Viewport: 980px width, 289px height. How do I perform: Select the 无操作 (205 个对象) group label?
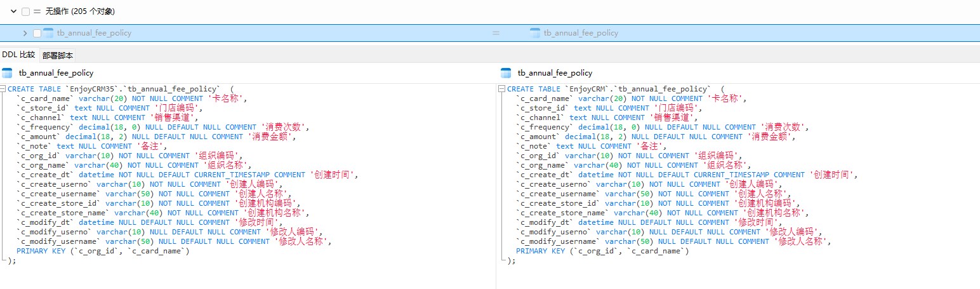click(x=80, y=11)
